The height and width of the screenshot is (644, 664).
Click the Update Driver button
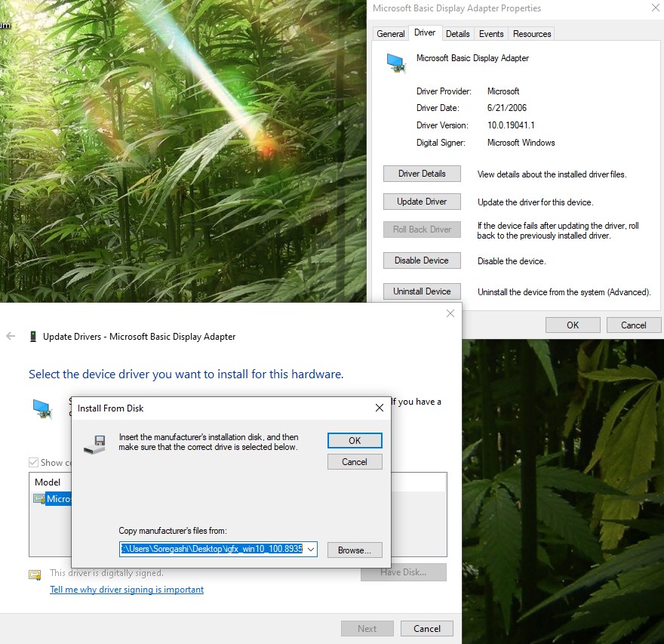(x=422, y=202)
